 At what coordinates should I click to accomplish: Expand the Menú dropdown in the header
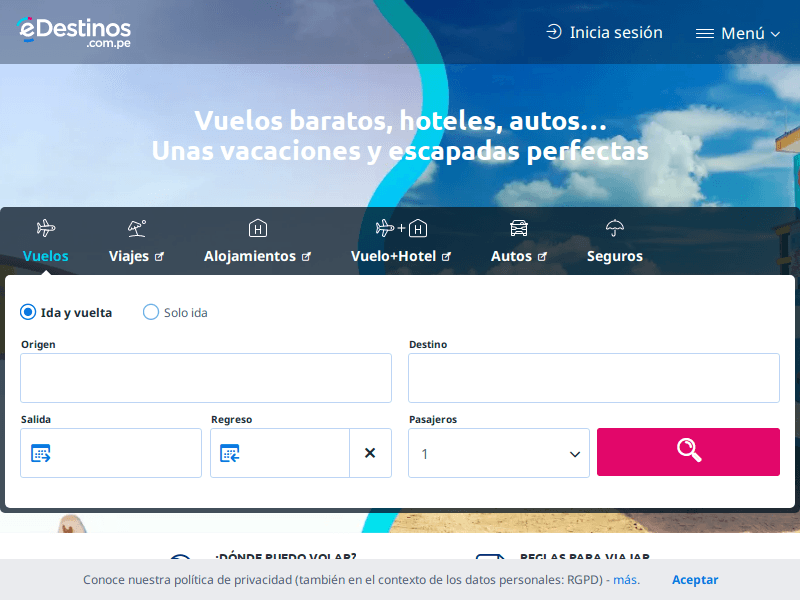(x=737, y=32)
